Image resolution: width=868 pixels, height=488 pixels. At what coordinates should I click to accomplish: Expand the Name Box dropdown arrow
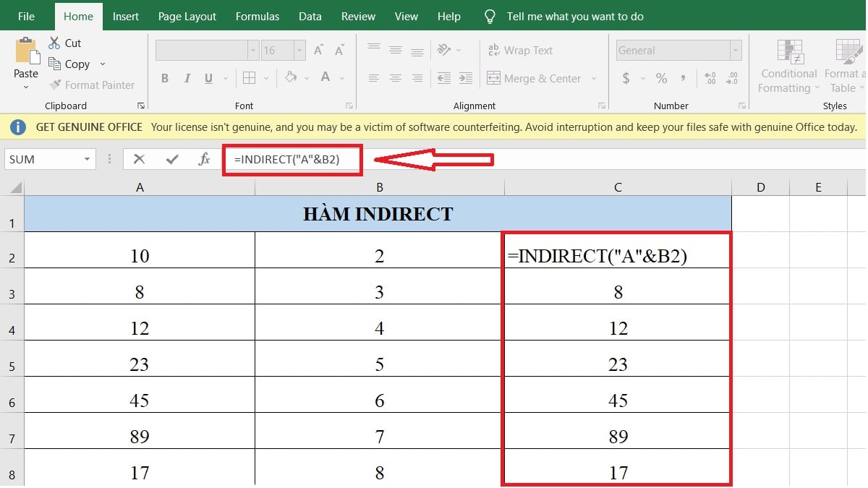click(87, 159)
